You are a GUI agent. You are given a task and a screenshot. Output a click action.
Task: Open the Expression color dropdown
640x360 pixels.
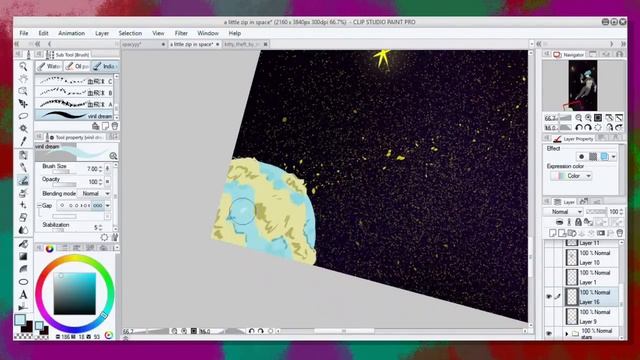coord(571,176)
